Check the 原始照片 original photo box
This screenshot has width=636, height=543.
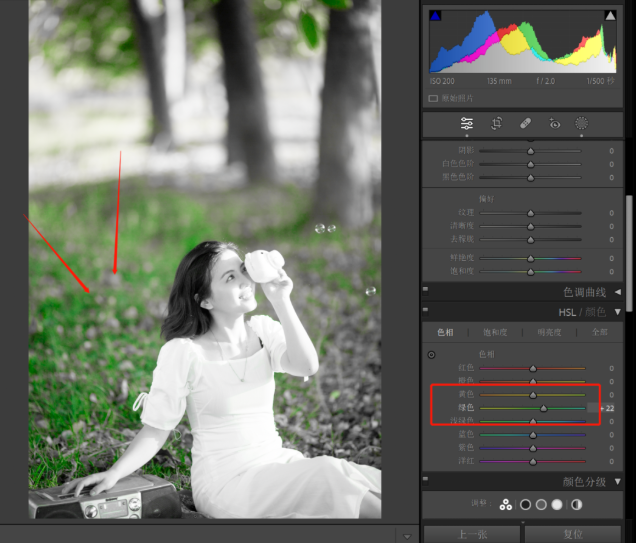click(x=433, y=99)
